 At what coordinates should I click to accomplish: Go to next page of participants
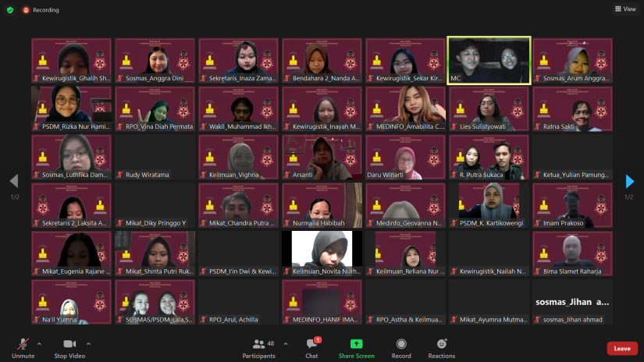coord(629,182)
